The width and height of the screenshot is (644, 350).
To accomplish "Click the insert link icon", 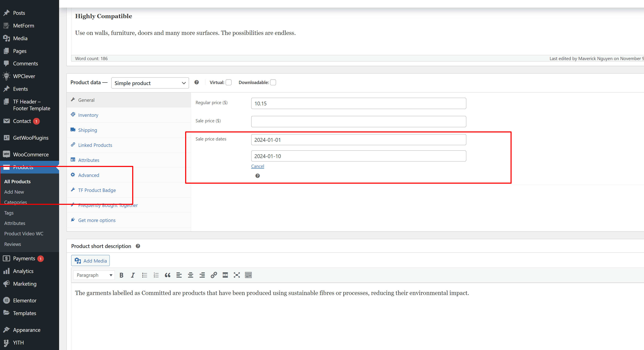I will click(x=214, y=275).
